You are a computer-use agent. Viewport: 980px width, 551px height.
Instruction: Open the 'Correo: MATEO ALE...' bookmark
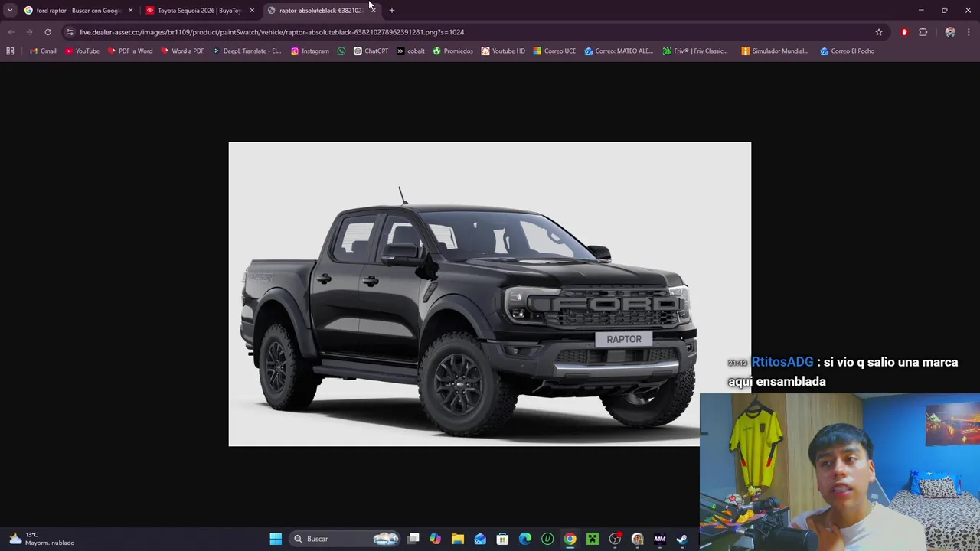[x=619, y=51]
